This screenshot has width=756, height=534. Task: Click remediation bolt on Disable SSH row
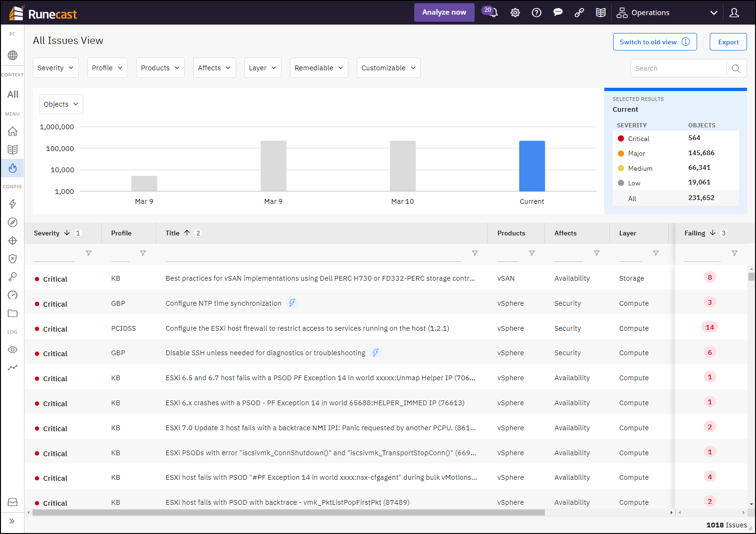point(375,352)
